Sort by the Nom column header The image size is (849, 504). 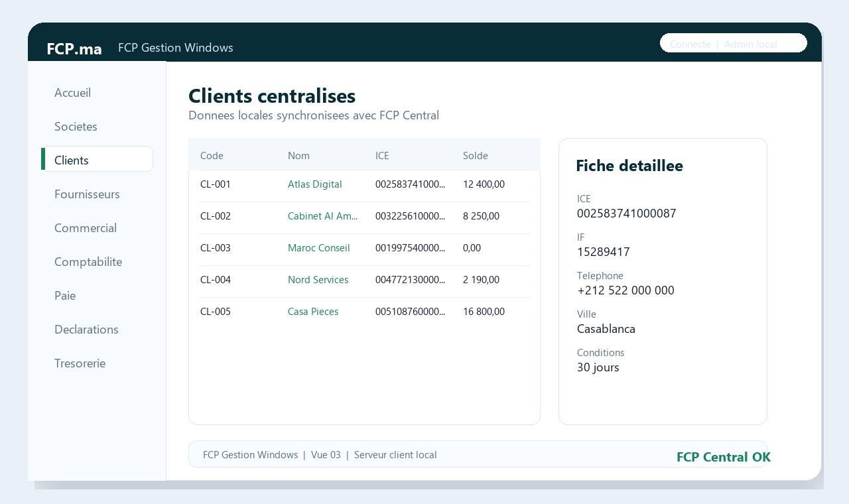point(298,156)
